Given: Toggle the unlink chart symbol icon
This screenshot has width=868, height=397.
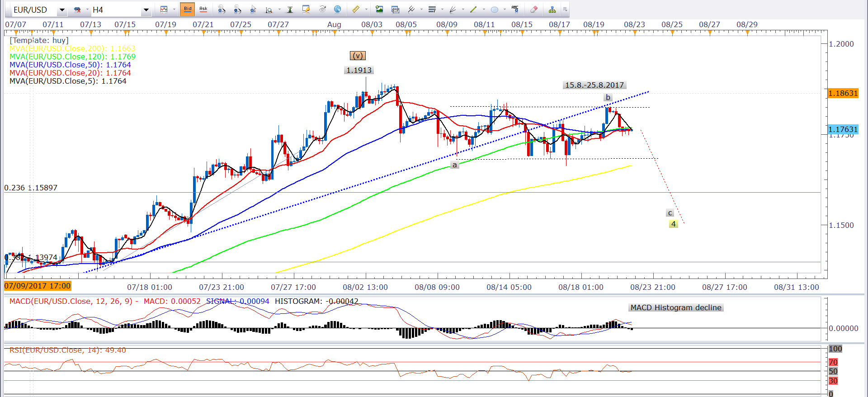Looking at the screenshot, I should (x=77, y=9).
